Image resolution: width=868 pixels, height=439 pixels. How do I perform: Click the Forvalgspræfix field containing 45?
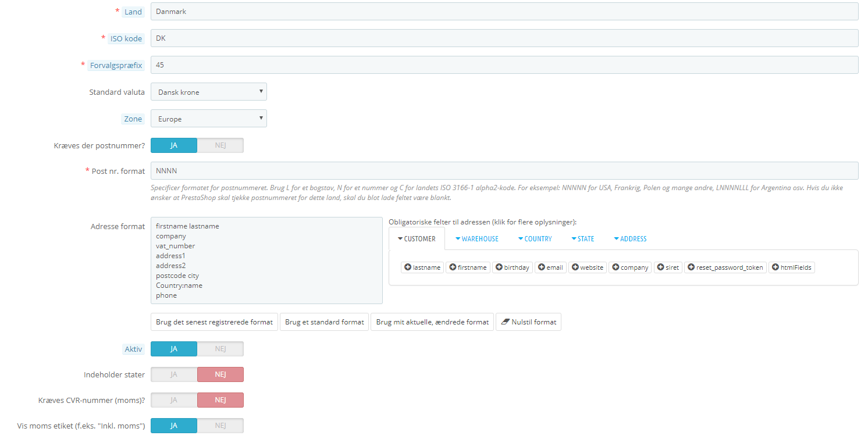504,65
